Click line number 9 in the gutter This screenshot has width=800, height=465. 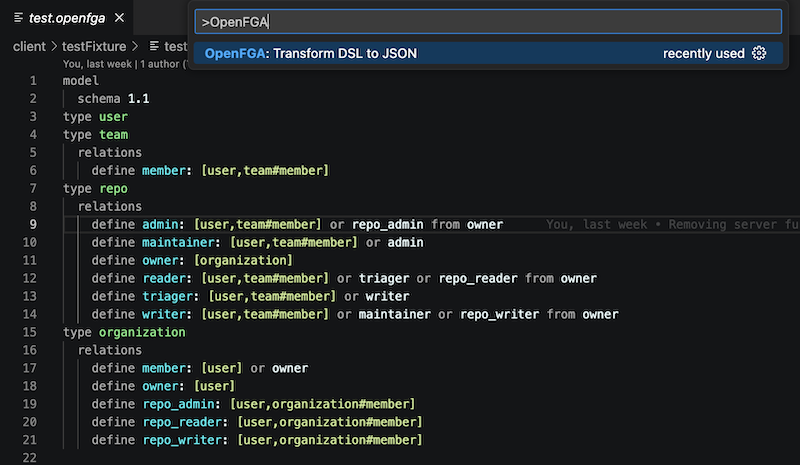pos(33,225)
